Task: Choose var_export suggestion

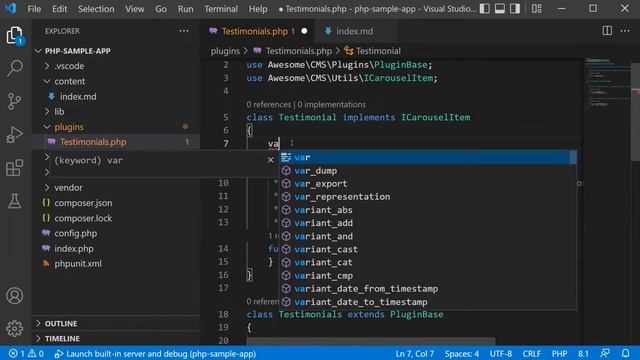Action: click(428, 184)
